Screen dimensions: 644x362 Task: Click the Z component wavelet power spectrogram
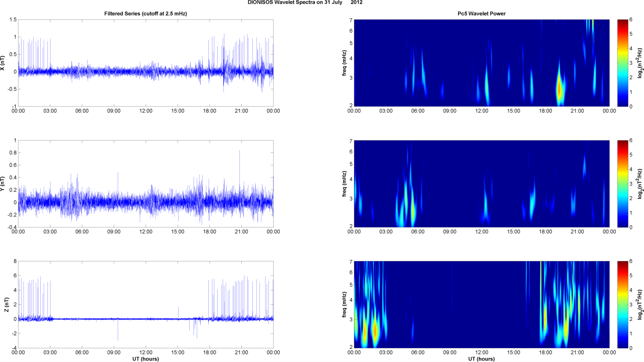pos(481,305)
